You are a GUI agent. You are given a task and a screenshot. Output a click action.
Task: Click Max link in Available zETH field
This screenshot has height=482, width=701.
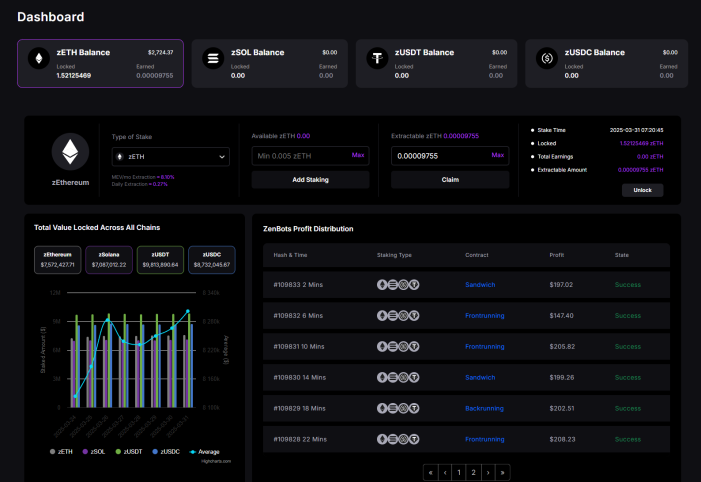pos(358,155)
